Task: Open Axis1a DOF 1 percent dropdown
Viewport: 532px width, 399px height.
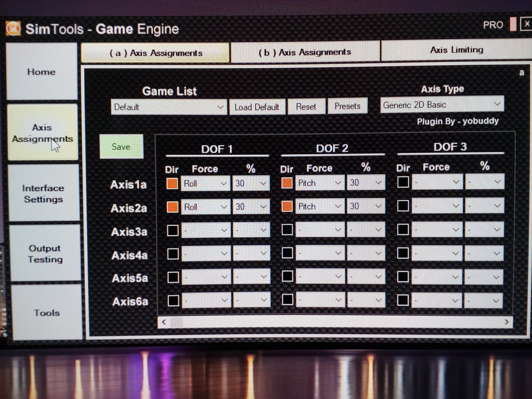Action: pyautogui.click(x=251, y=183)
